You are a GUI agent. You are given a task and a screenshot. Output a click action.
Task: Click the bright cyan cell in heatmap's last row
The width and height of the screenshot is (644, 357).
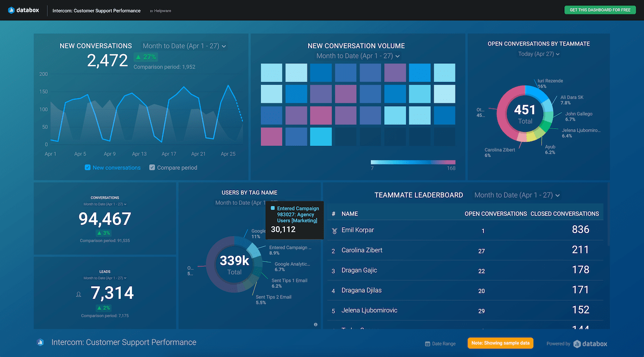click(321, 137)
